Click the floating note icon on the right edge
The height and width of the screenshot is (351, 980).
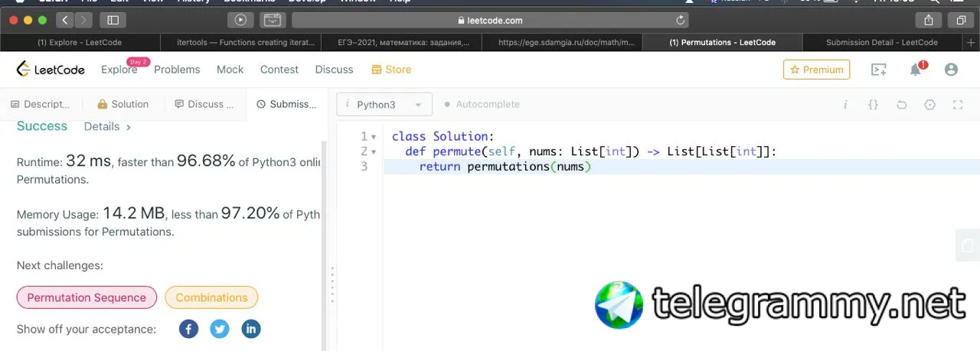(969, 245)
